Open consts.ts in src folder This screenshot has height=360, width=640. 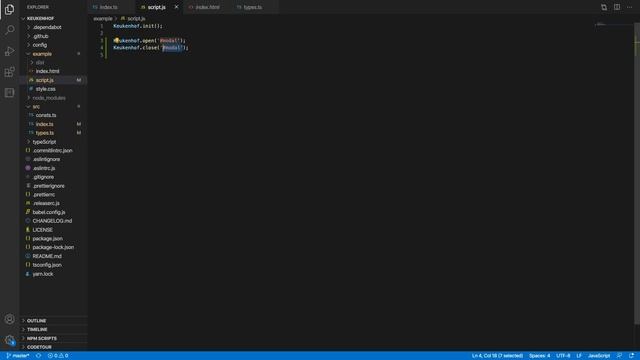coord(46,115)
